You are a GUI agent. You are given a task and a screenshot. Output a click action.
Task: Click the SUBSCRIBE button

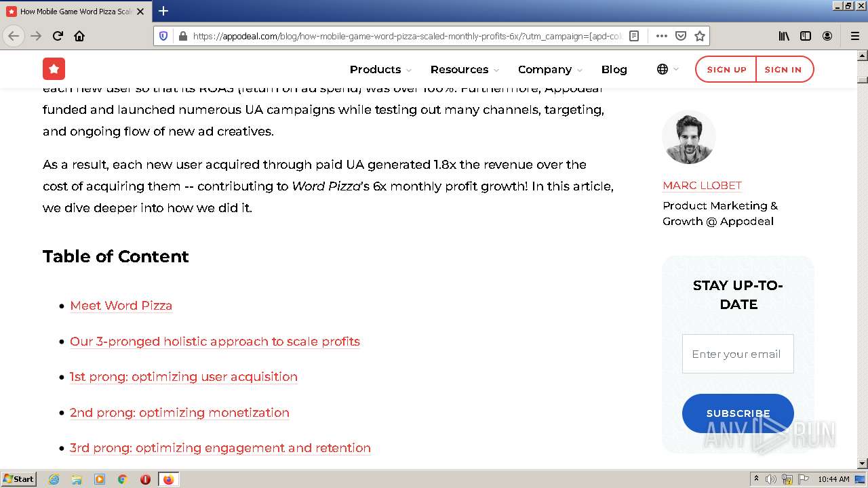tap(738, 413)
